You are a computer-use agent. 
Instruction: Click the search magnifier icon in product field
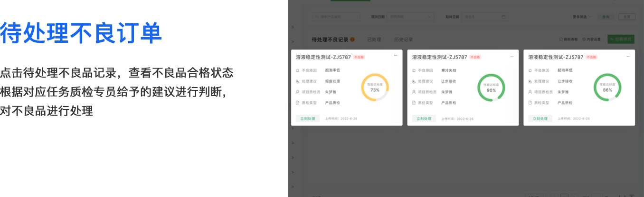pyautogui.click(x=317, y=17)
